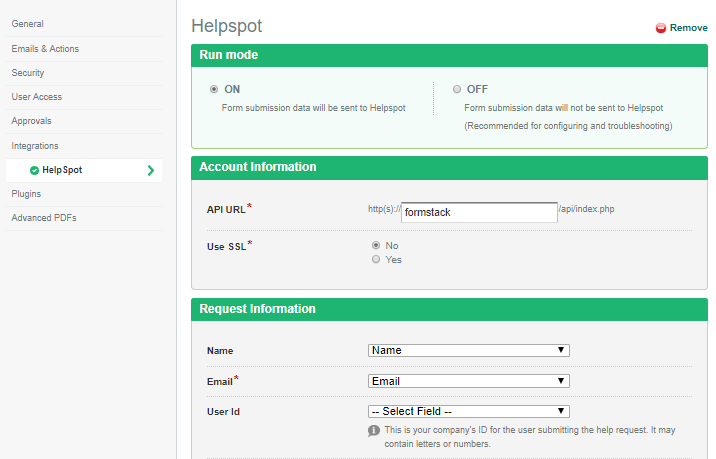Open the Security settings section
Image resolution: width=716 pixels, height=459 pixels.
coord(28,73)
